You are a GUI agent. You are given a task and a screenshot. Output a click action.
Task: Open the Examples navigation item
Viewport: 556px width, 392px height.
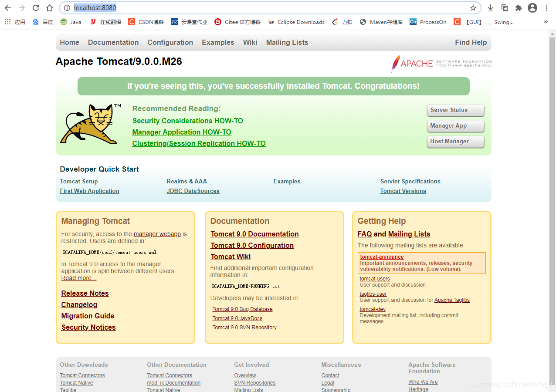click(218, 42)
